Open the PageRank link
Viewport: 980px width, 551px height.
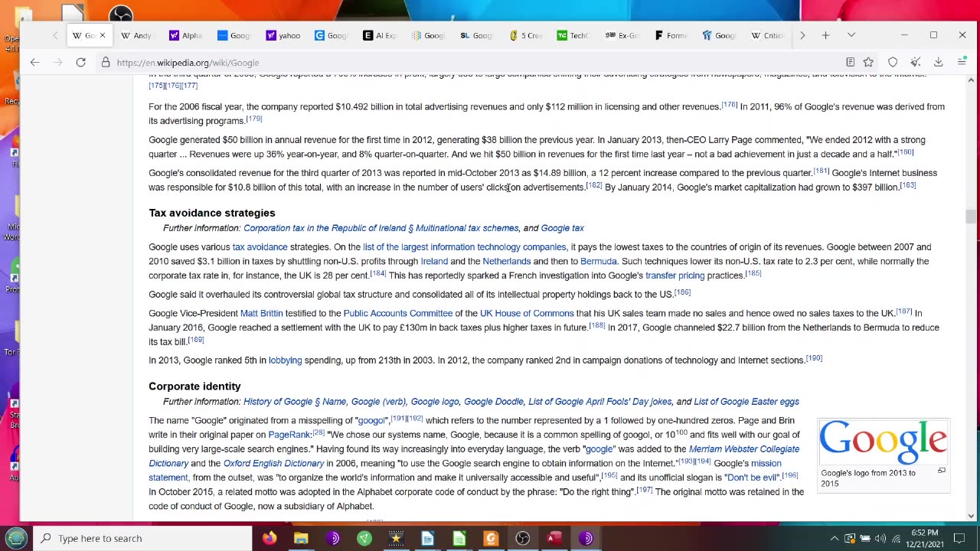pyautogui.click(x=289, y=435)
